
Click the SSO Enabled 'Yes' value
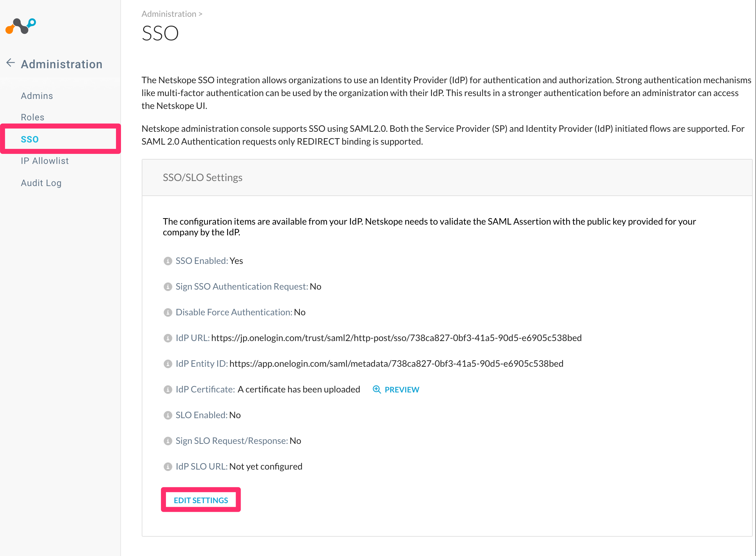(236, 261)
